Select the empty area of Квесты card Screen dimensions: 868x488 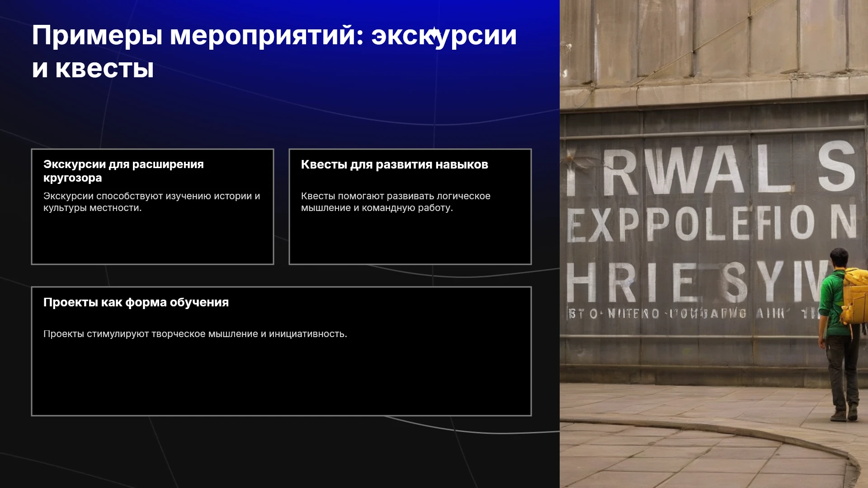(410, 239)
